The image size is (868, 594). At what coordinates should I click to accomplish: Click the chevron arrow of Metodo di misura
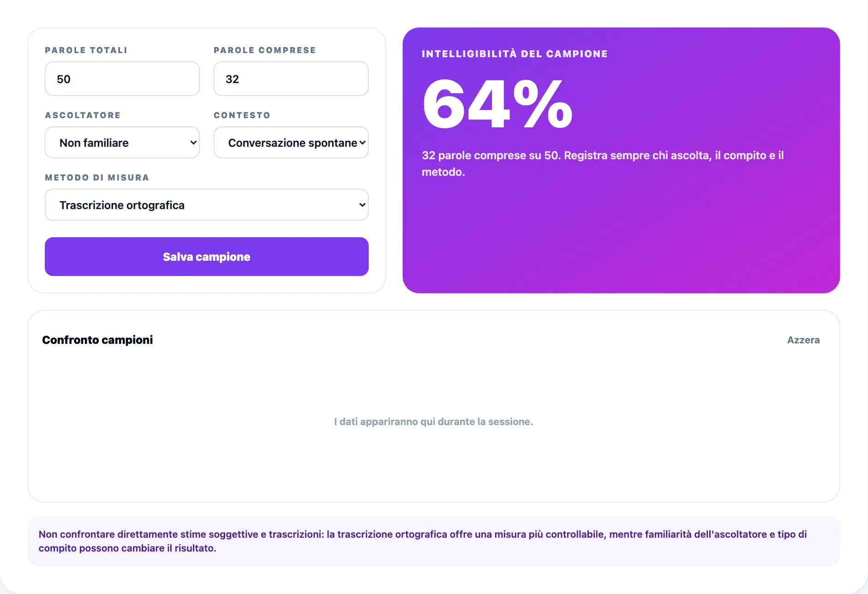(362, 205)
